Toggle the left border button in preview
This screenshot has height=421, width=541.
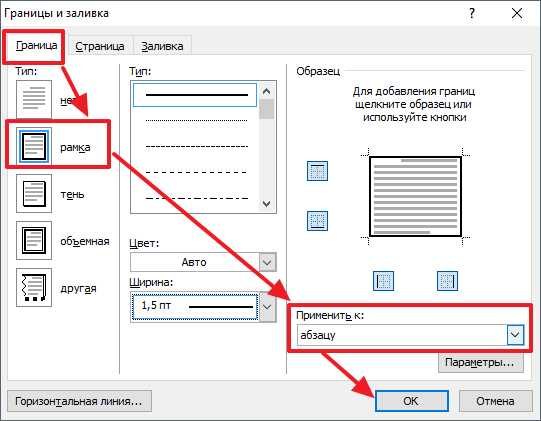(x=383, y=281)
